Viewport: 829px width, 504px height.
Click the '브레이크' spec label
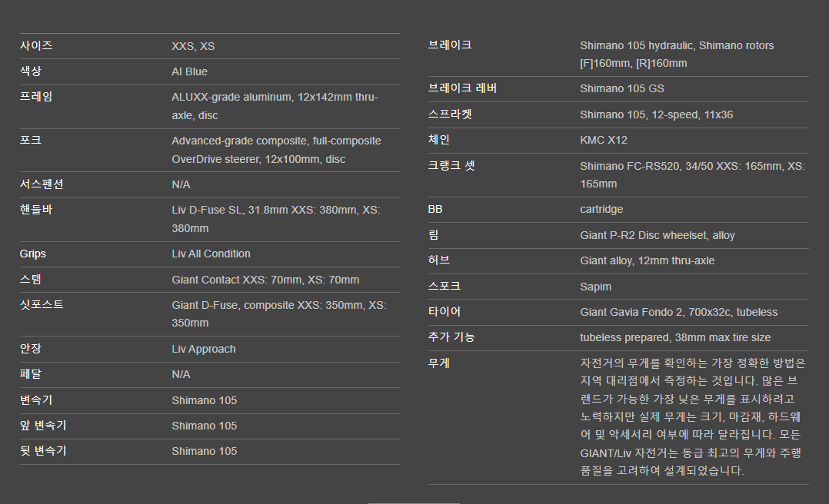(x=449, y=45)
